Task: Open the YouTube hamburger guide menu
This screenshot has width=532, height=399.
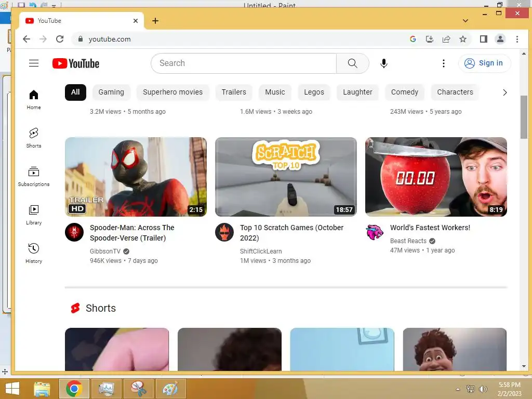Action: [x=34, y=63]
